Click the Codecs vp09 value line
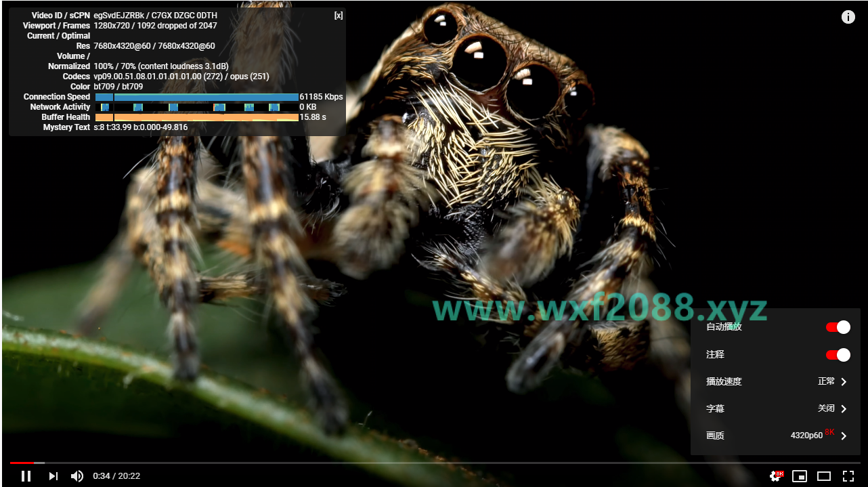The width and height of the screenshot is (868, 487). click(x=181, y=77)
